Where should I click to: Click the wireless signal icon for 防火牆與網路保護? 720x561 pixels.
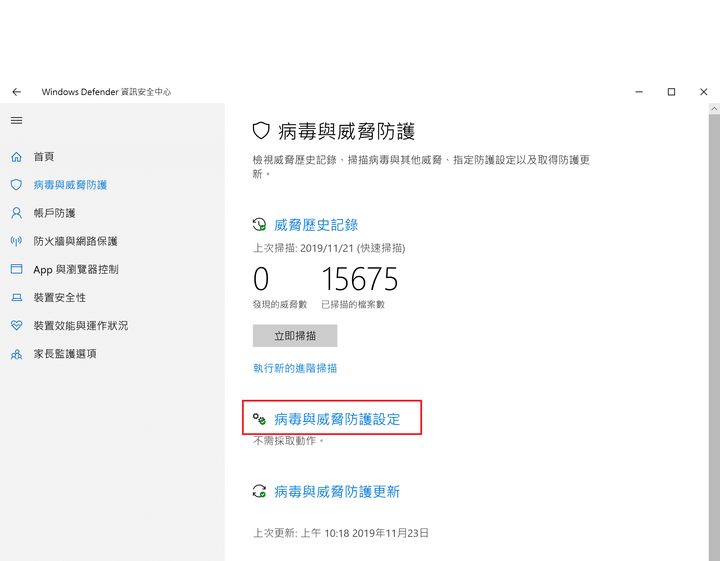[16, 241]
